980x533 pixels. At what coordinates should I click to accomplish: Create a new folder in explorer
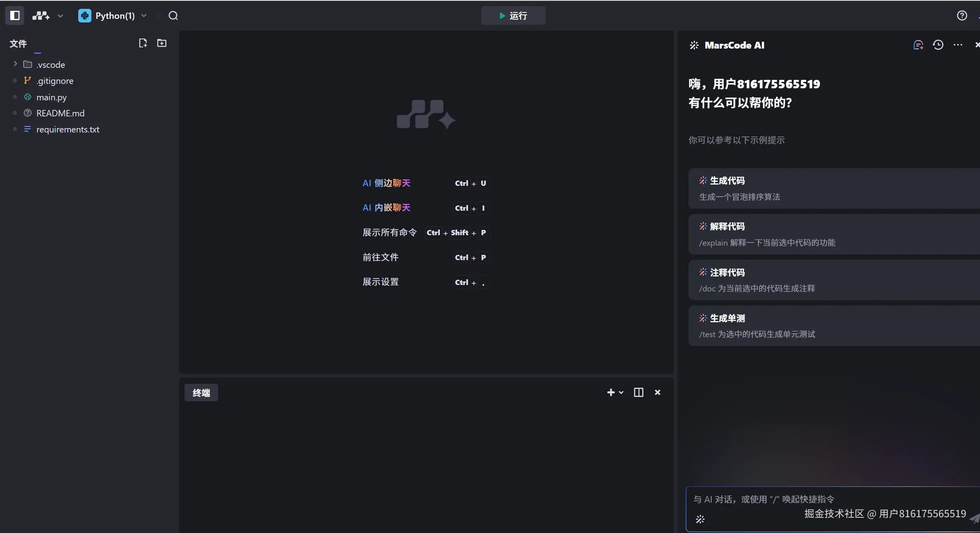click(162, 43)
